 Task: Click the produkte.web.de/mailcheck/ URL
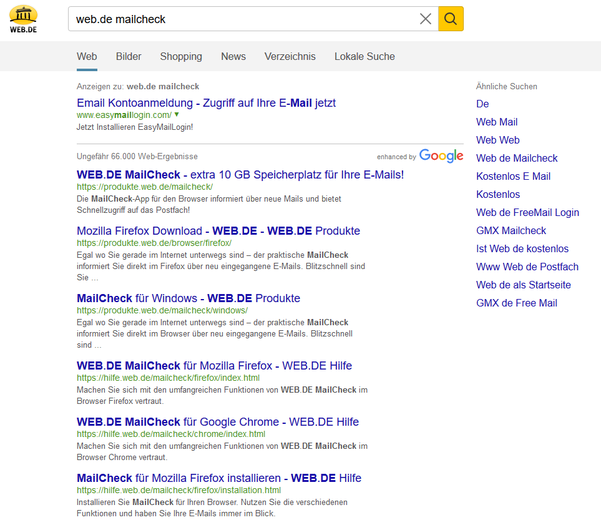coord(145,187)
